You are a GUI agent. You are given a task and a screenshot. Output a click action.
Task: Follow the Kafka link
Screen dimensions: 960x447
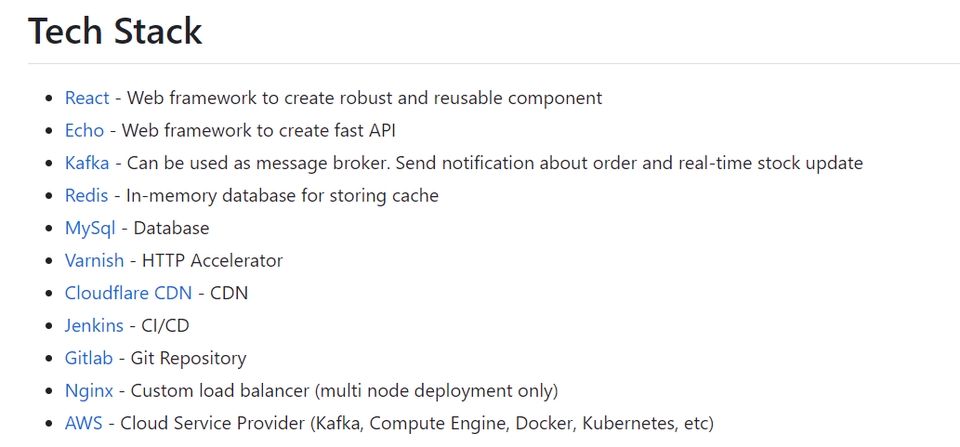(87, 163)
